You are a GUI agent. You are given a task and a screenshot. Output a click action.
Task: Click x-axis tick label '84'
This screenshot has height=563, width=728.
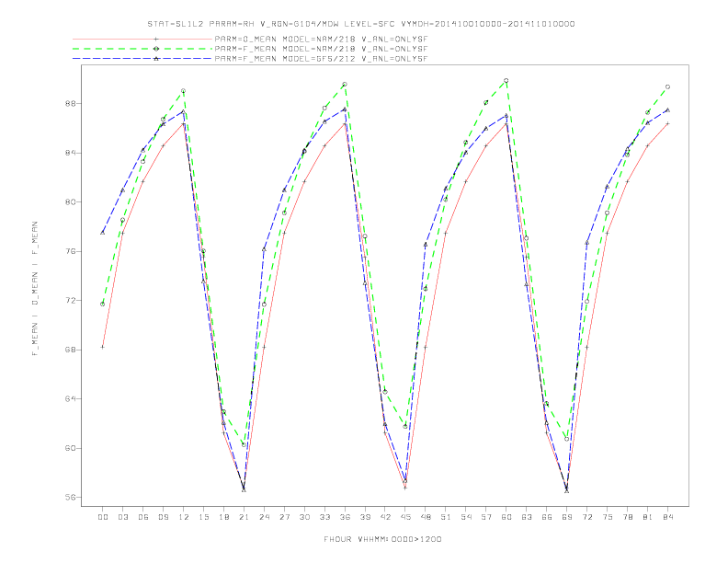[668, 517]
